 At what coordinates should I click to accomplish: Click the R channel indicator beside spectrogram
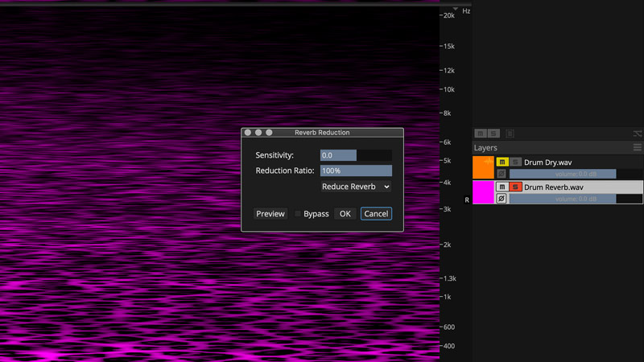coord(467,200)
